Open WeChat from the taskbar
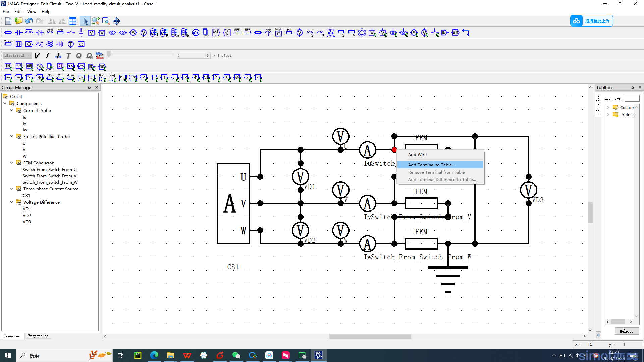Image resolution: width=644 pixels, height=362 pixels. tap(236, 355)
